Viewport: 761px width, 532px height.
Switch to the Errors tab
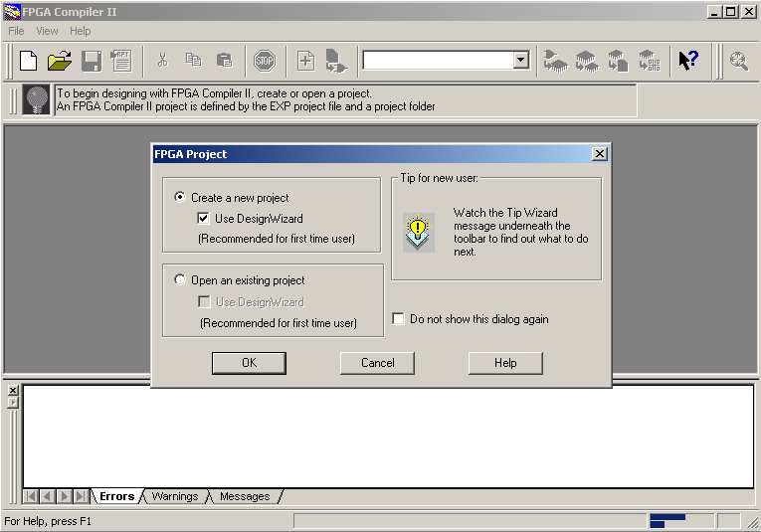(117, 496)
